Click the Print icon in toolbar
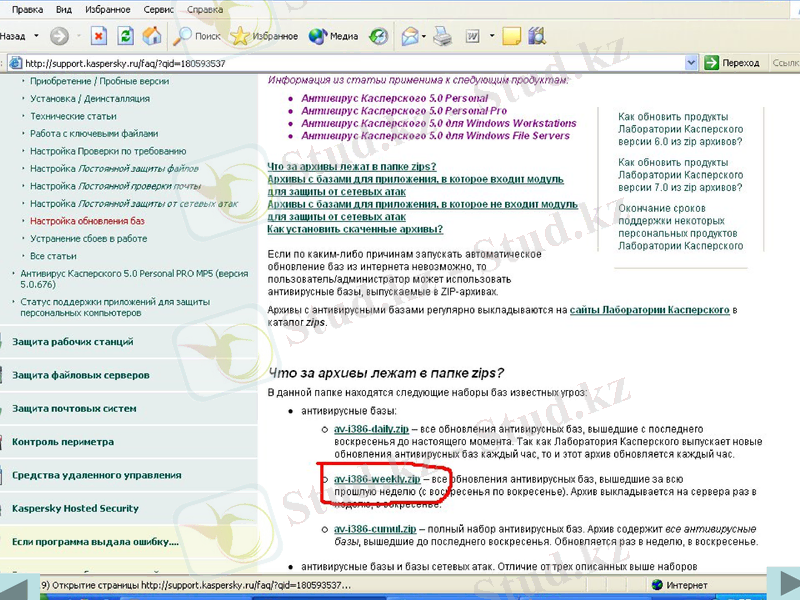800x600 pixels. (442, 36)
